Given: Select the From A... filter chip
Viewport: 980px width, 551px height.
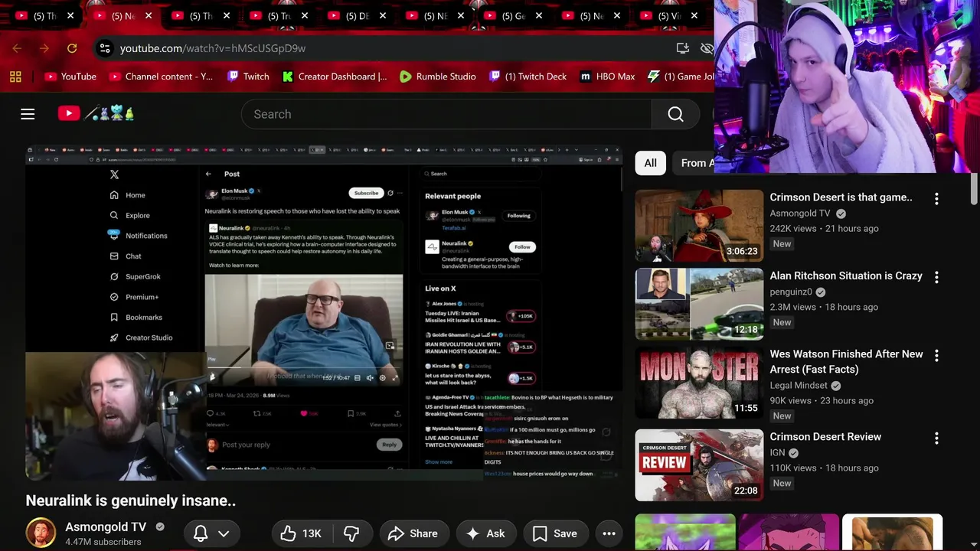Looking at the screenshot, I should click(693, 163).
